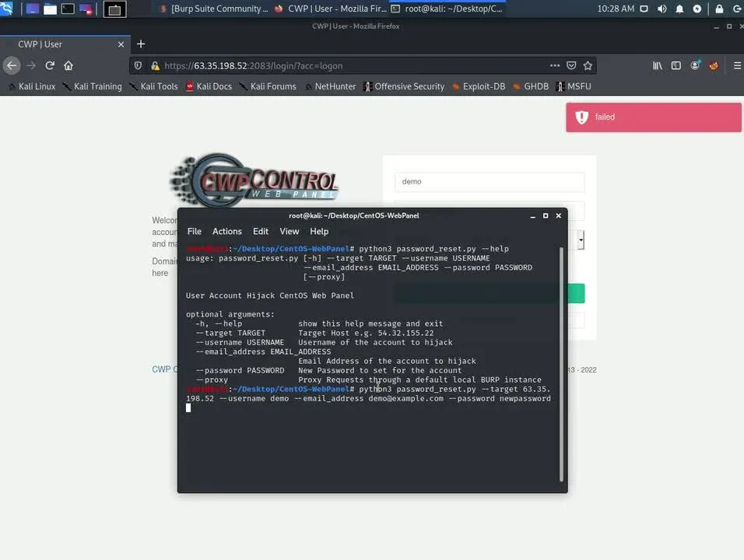
Task: Maximize the root@kali terminal window
Action: (x=546, y=215)
